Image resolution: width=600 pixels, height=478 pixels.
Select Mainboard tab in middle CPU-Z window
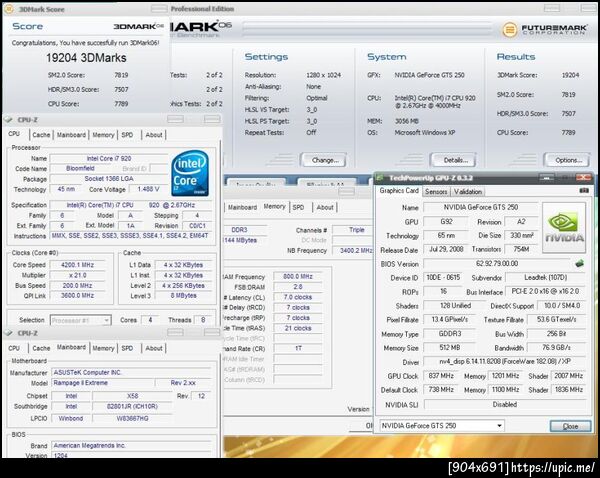click(242, 207)
